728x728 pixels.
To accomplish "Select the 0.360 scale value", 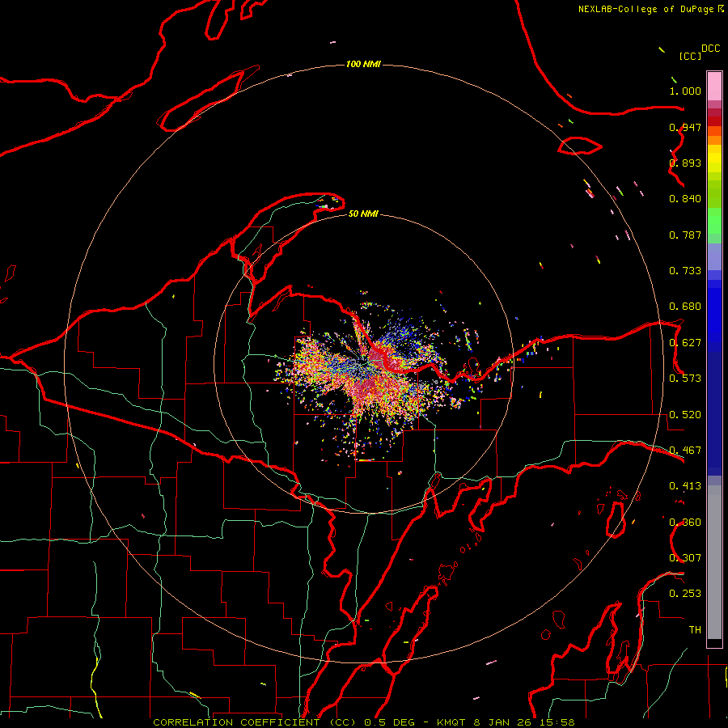I will point(685,522).
